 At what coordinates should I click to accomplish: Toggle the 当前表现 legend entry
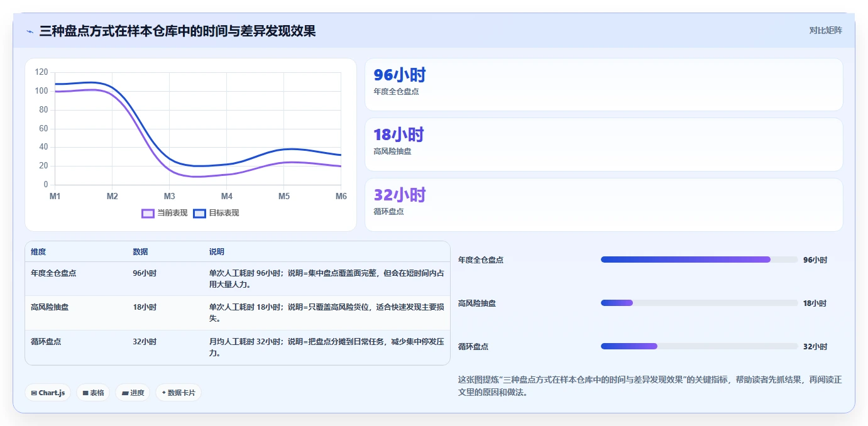[165, 213]
